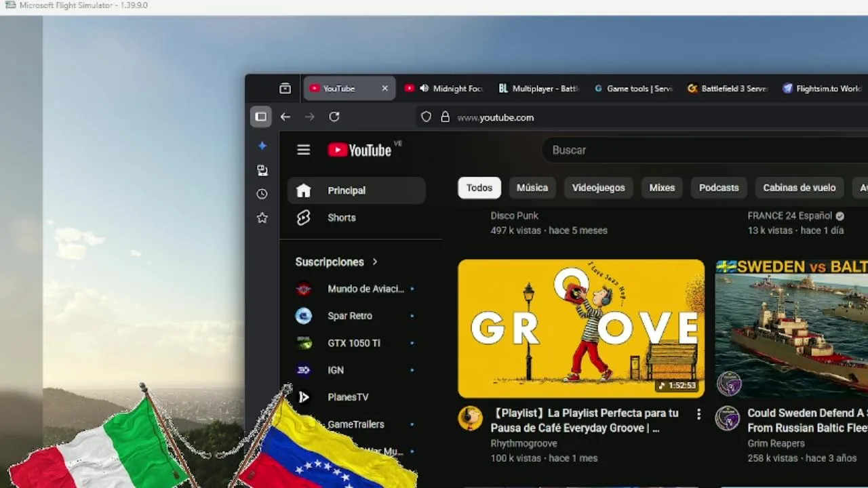
Task: Open the history clock icon in browser sidebar
Action: coord(262,194)
